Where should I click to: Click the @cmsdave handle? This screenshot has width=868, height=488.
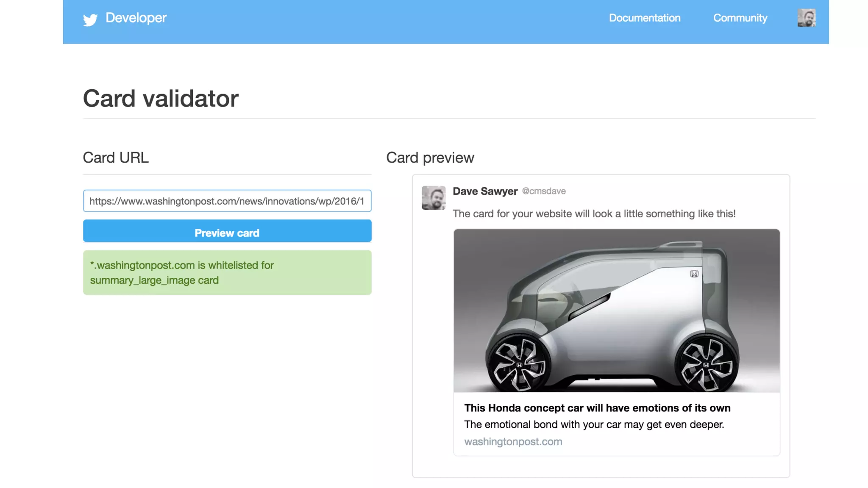coord(544,191)
